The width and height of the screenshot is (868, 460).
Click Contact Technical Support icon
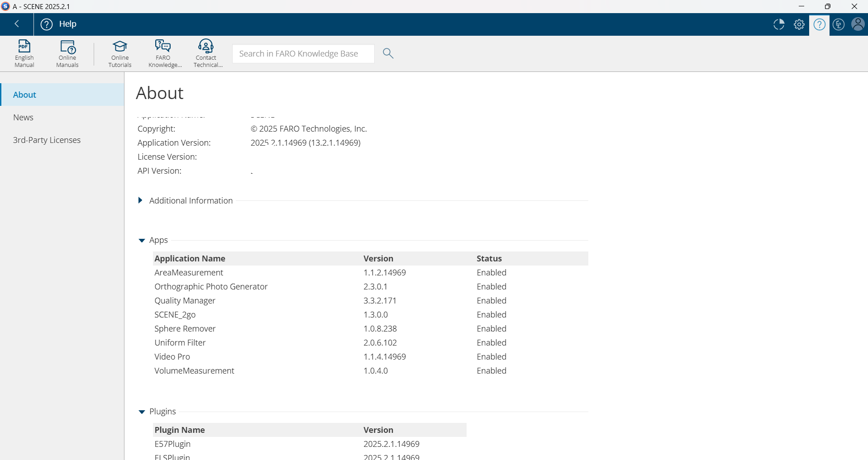(206, 53)
